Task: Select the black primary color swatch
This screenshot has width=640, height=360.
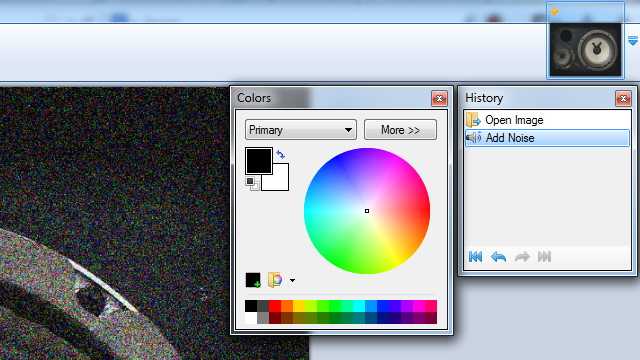Action: [x=259, y=161]
